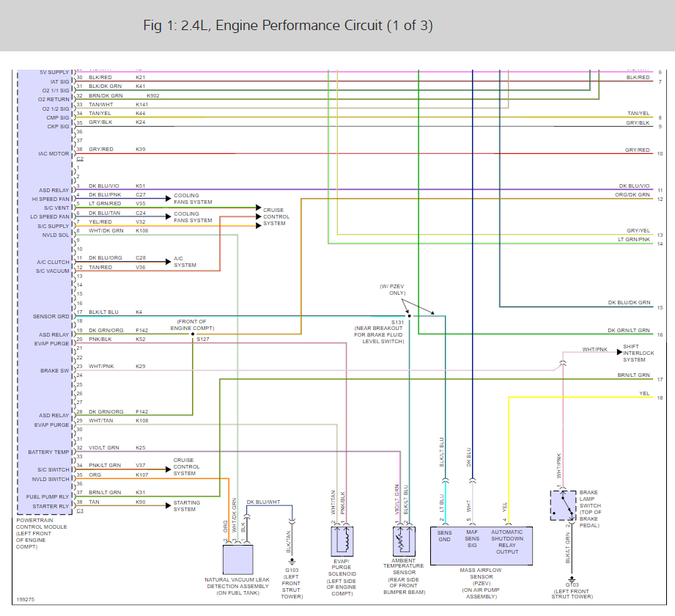The width and height of the screenshot is (675, 616).
Task: Click the 'IAT SIG' pin label
Action: 59,82
